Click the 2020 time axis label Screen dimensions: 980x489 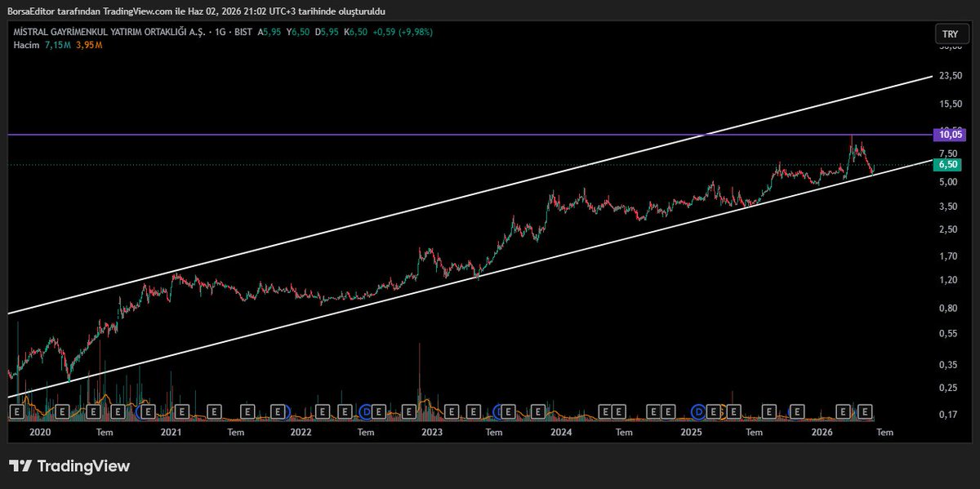(41, 432)
